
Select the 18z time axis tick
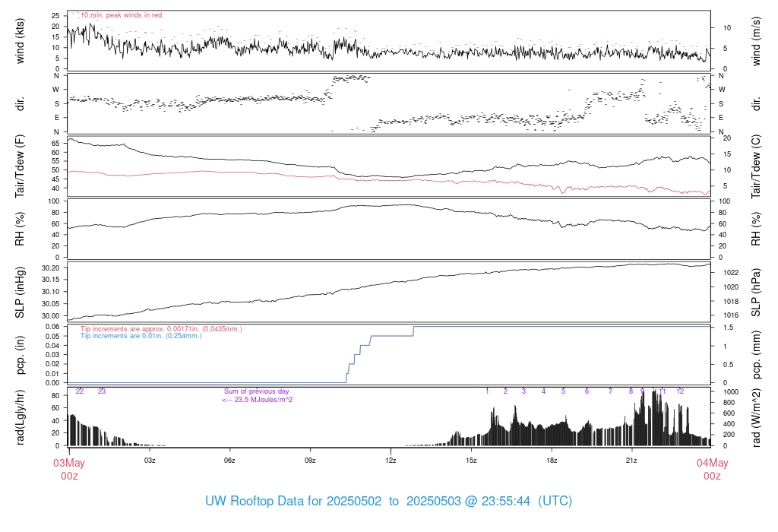552,461
